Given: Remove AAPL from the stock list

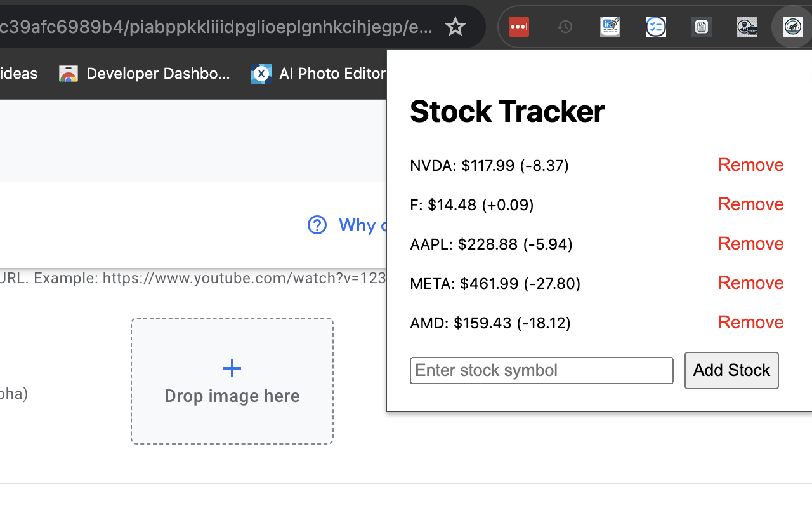Looking at the screenshot, I should pyautogui.click(x=750, y=243).
